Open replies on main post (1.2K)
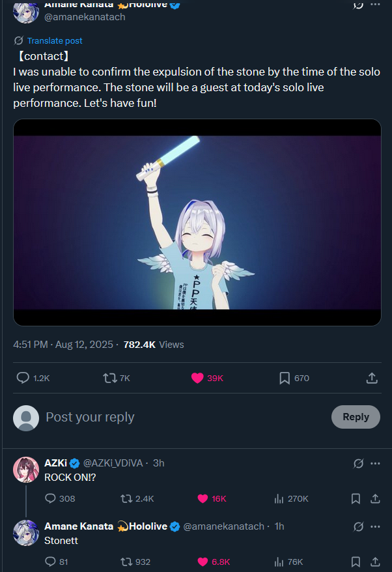392x572 pixels. click(23, 378)
